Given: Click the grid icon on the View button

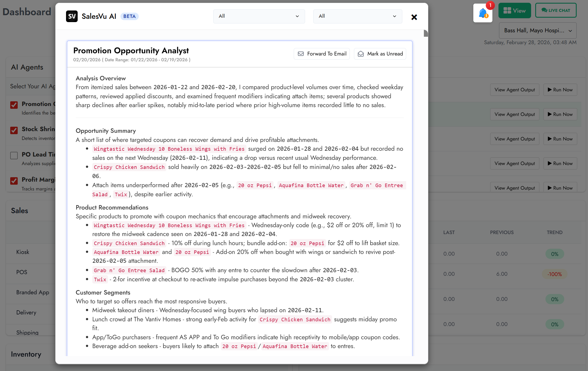Looking at the screenshot, I should [x=507, y=11].
